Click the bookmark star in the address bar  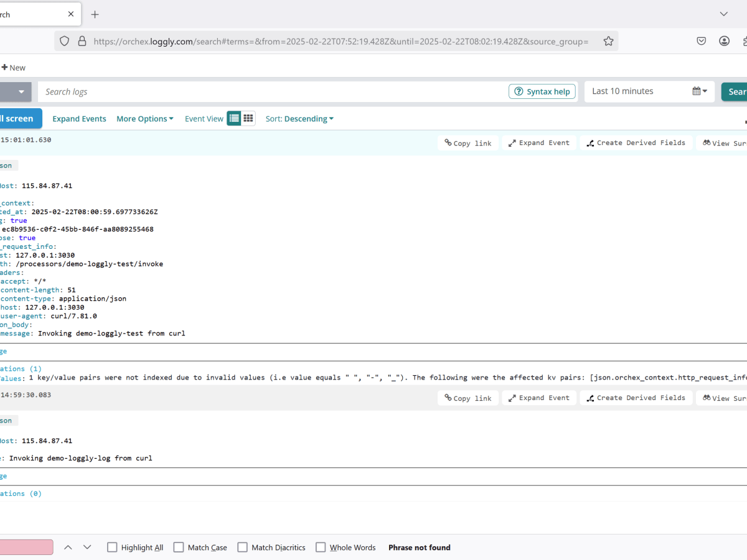[x=608, y=40]
